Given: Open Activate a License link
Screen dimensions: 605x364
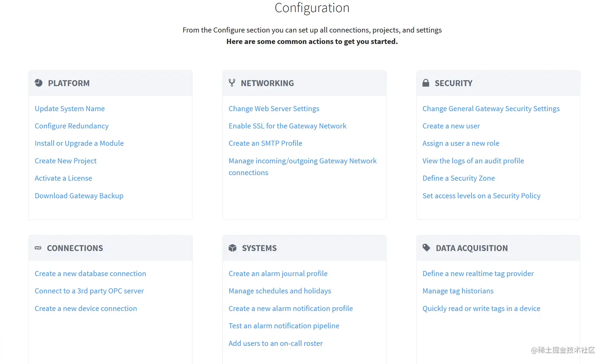Looking at the screenshot, I should pyautogui.click(x=63, y=178).
